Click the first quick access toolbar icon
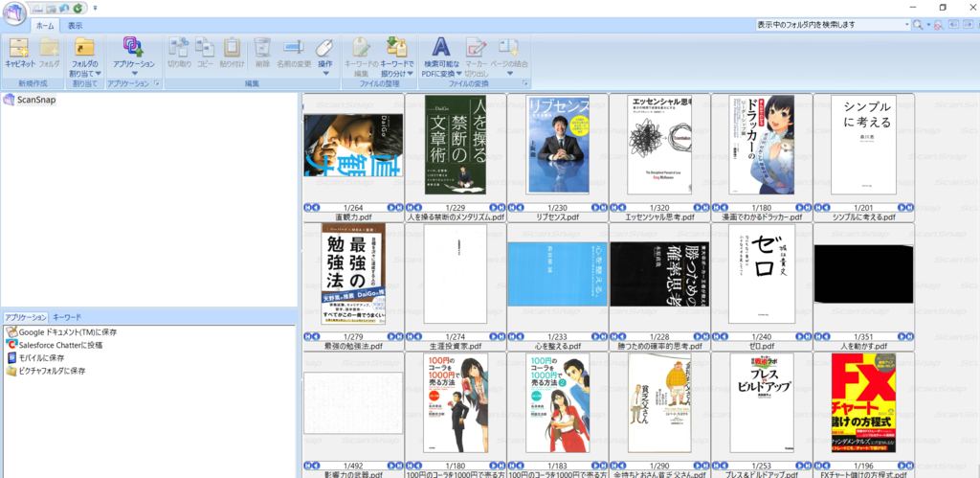This screenshot has height=478, width=980. pos(37,8)
